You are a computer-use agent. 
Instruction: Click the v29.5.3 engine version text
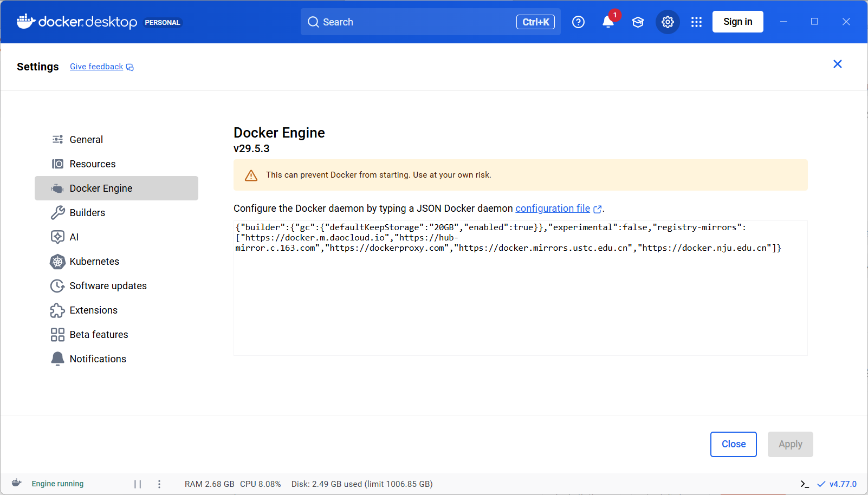point(251,148)
